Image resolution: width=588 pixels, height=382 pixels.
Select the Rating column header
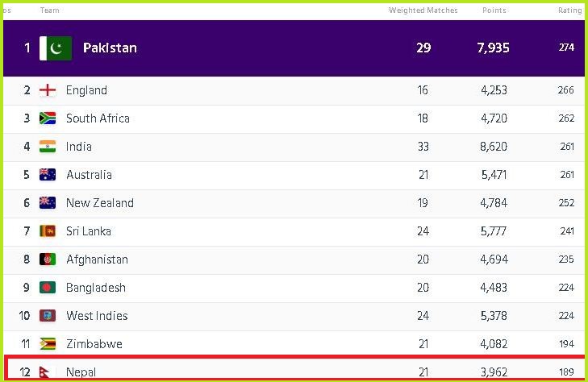[570, 10]
